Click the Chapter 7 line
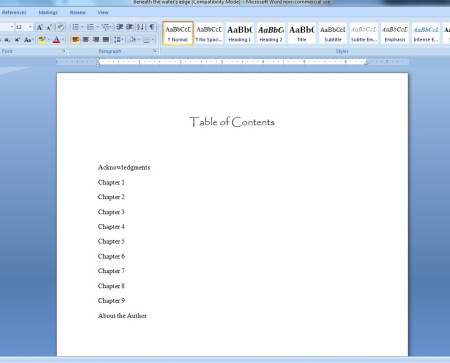Screen dimensions: 450x363 coord(111,271)
